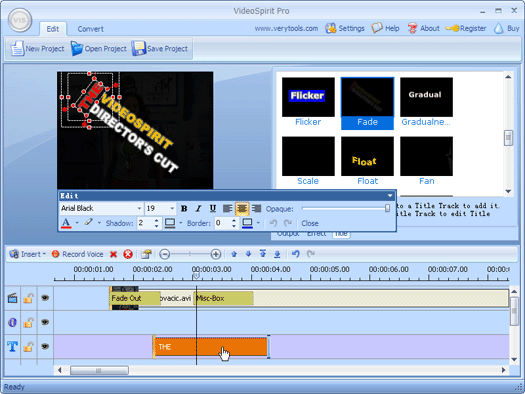
Task: Click Record Voice button
Action: click(77, 254)
